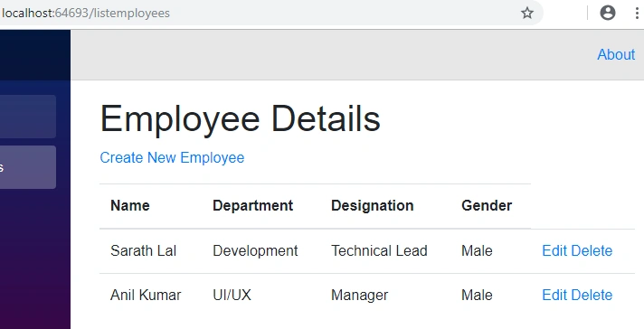This screenshot has height=329, width=644.
Task: Edit the Anil Kumar employee row
Action: point(554,295)
